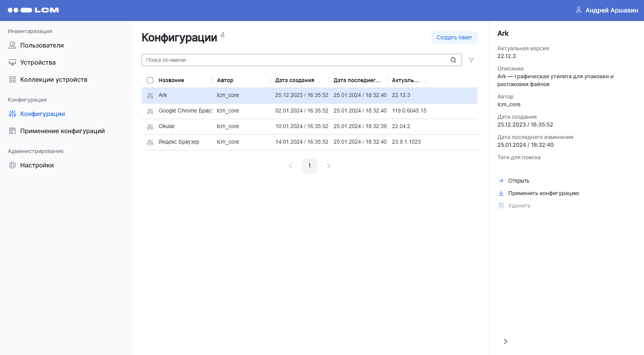Image resolution: width=644 pixels, height=355 pixels.
Task: Go to the next page with the right arrow
Action: [328, 166]
